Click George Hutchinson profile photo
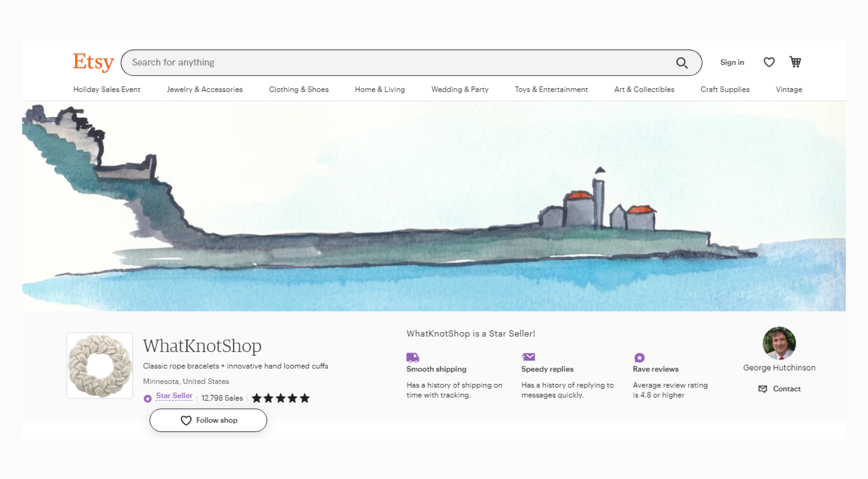The width and height of the screenshot is (868, 479). pos(779,343)
